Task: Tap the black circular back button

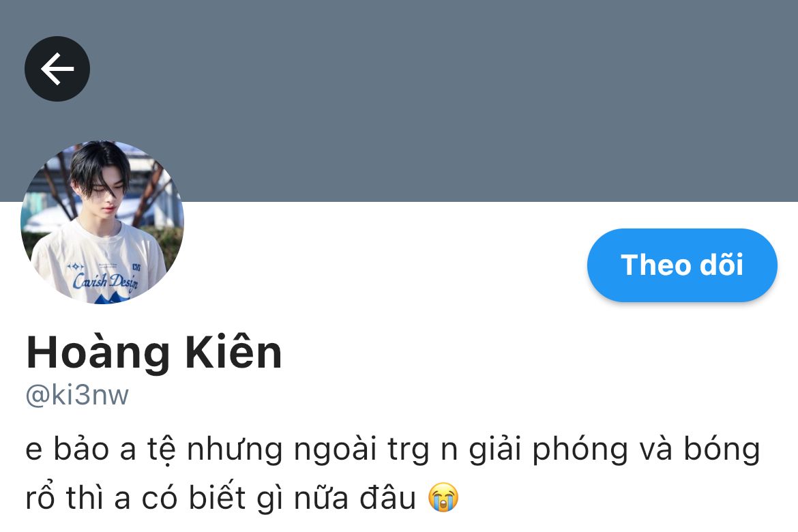Action: tap(57, 69)
